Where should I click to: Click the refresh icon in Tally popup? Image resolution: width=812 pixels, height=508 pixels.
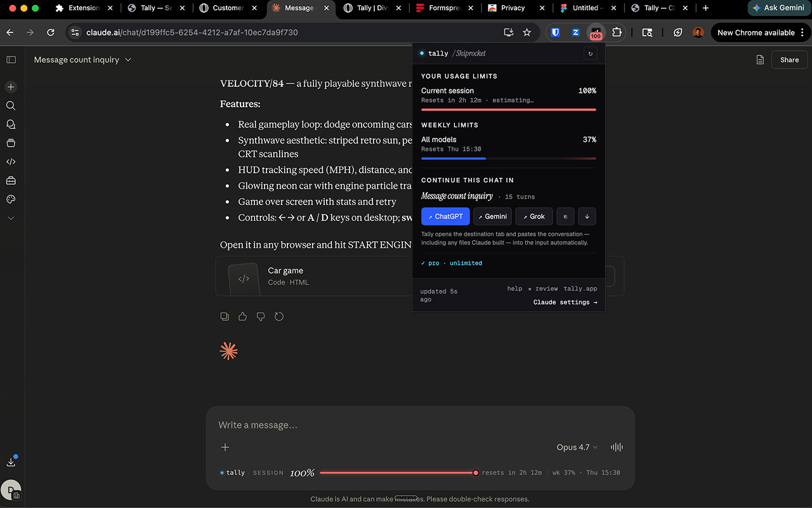coord(591,53)
